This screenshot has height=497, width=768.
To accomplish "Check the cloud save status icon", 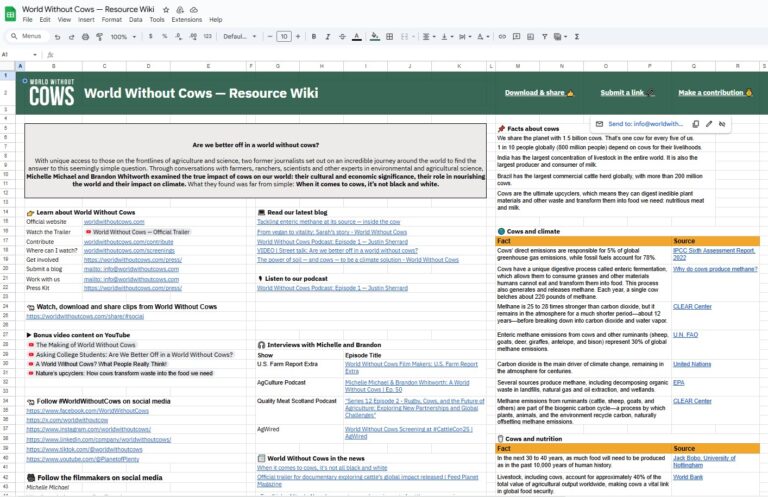I will click(x=194, y=10).
